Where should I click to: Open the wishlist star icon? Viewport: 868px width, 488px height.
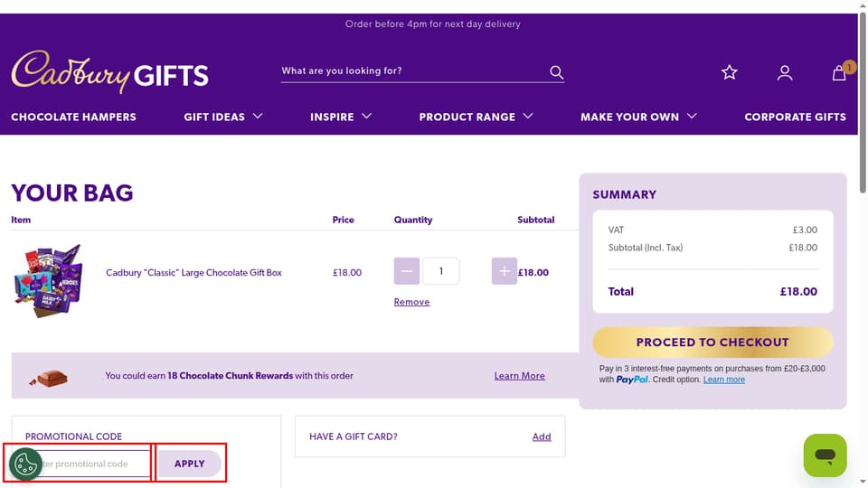(729, 72)
